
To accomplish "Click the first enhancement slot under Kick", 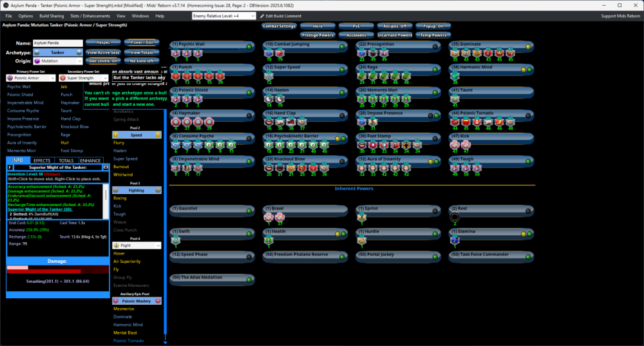I will (455, 145).
